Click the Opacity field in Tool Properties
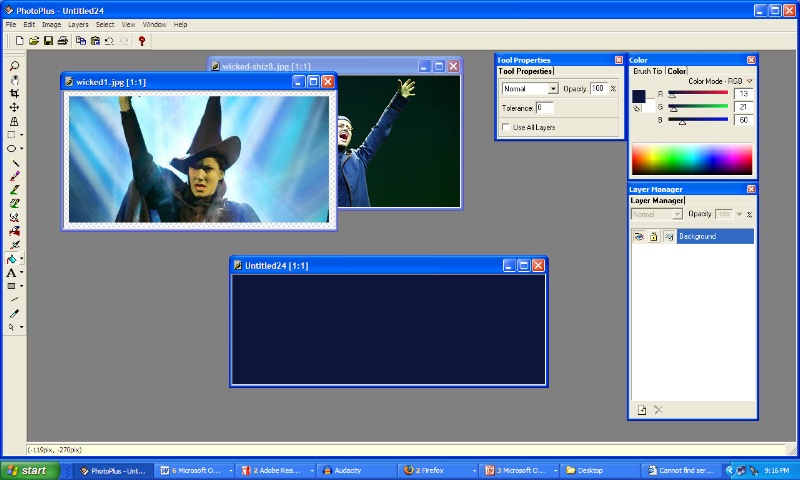The image size is (800, 480). point(598,89)
